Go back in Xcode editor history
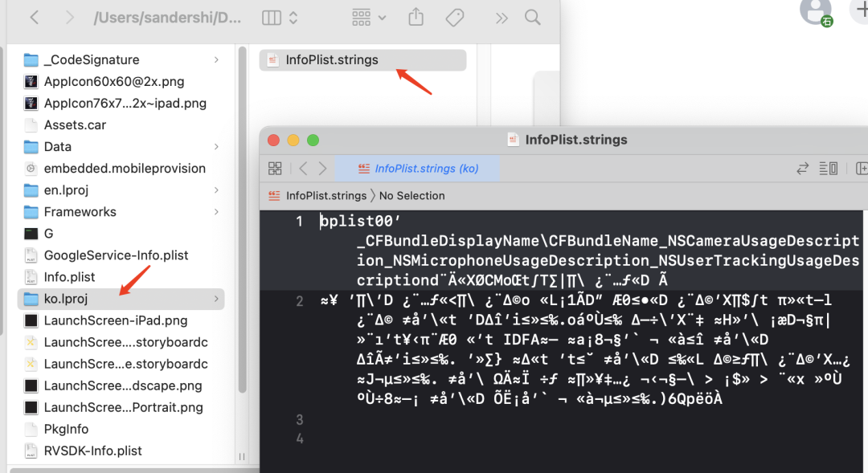This screenshot has width=868, height=473. coord(303,168)
